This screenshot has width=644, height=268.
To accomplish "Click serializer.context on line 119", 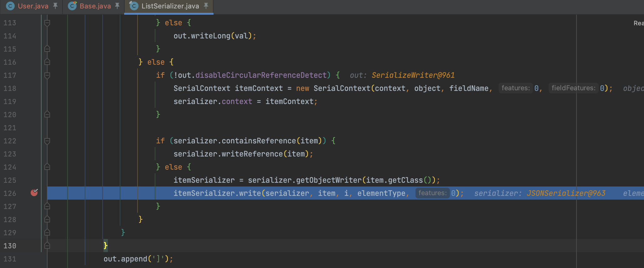I will 213,102.
